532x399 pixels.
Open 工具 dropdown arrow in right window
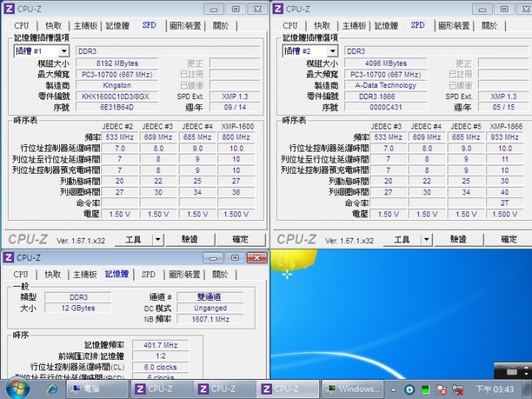click(426, 239)
